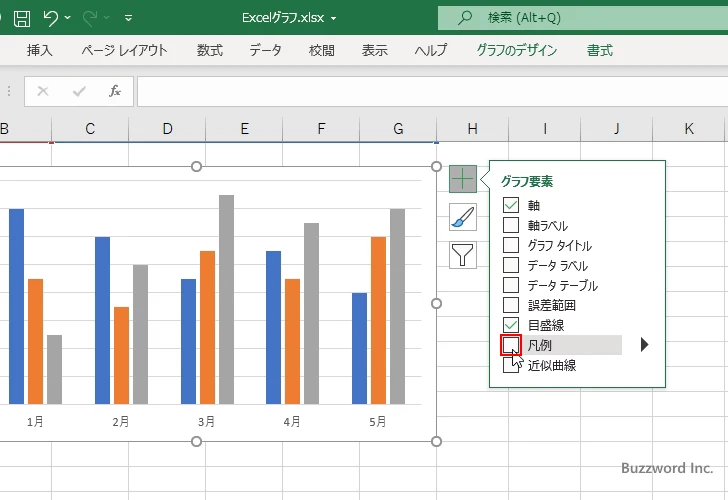728x500 pixels.
Task: Open the 挿入 ribbon tab
Action: coord(40,50)
